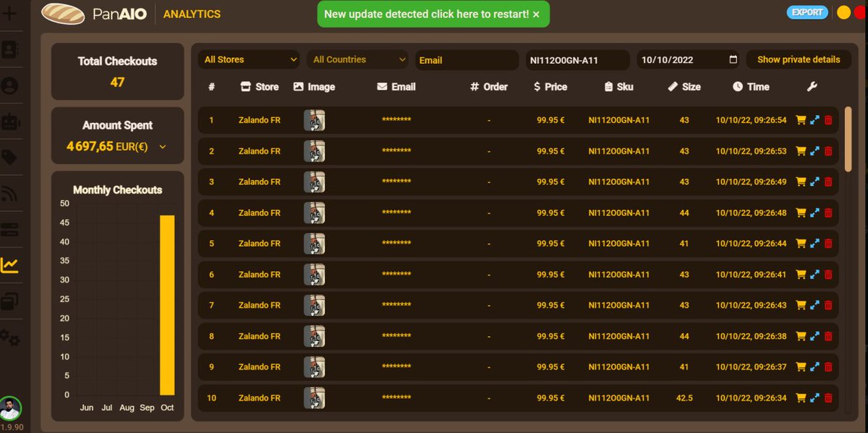
Task: Click the yellow minimize circle button
Action: pyautogui.click(x=843, y=12)
